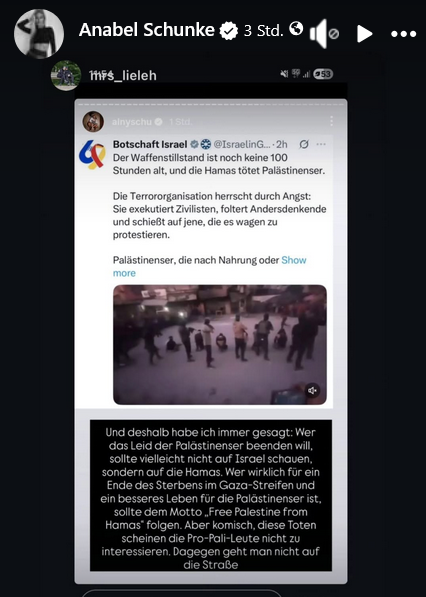Open the Botschaft Israel account name
Image resolution: width=426 pixels, height=597 pixels.
pos(150,144)
